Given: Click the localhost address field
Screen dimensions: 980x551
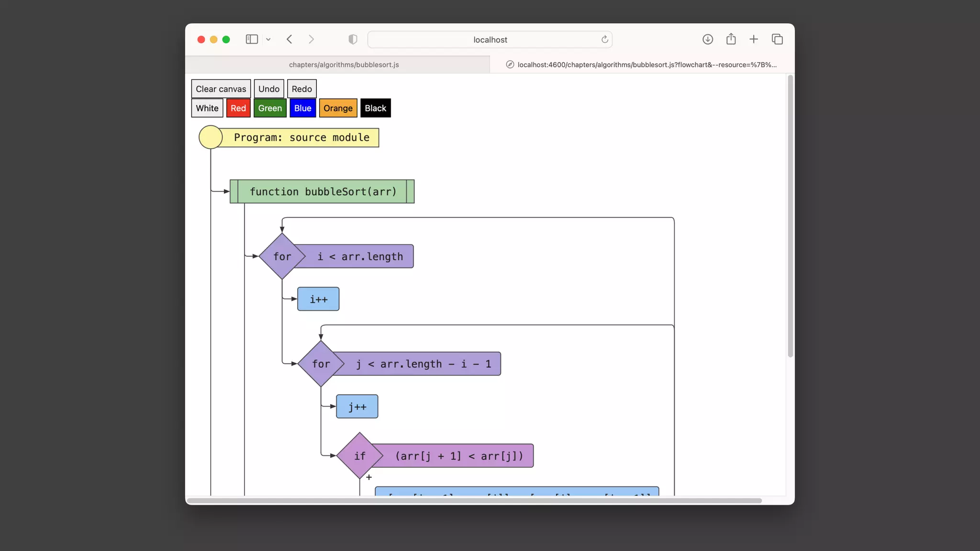Looking at the screenshot, I should 490,40.
